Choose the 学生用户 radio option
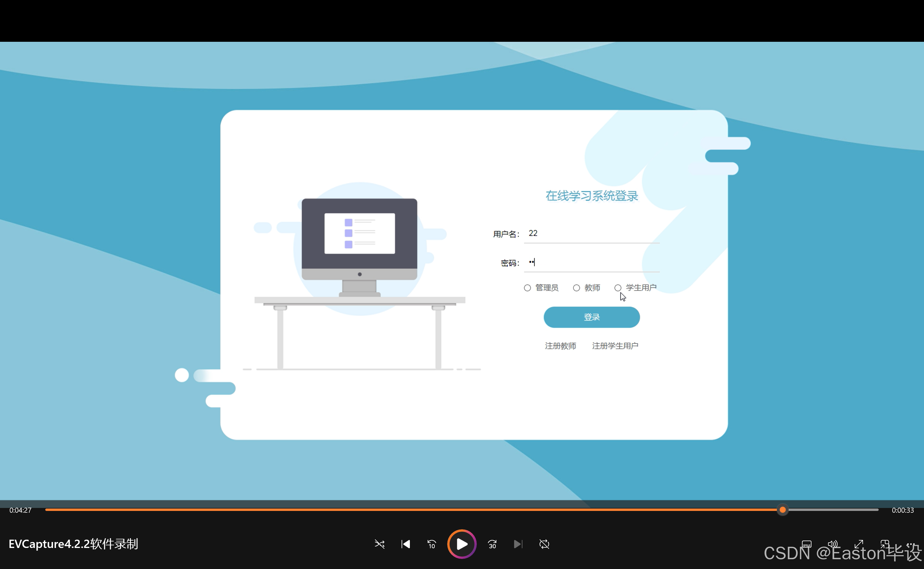Image resolution: width=924 pixels, height=569 pixels. (x=618, y=288)
